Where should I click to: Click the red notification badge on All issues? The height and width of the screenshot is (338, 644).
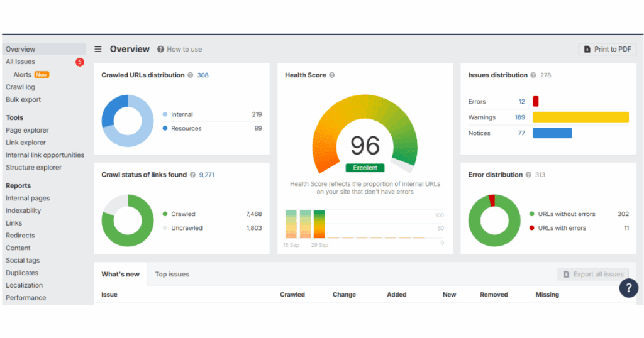point(80,62)
